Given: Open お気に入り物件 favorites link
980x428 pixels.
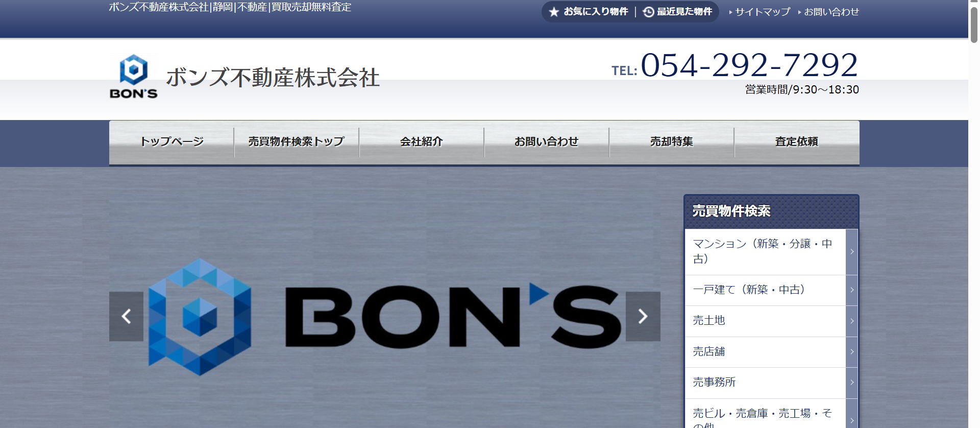Looking at the screenshot, I should coord(596,12).
